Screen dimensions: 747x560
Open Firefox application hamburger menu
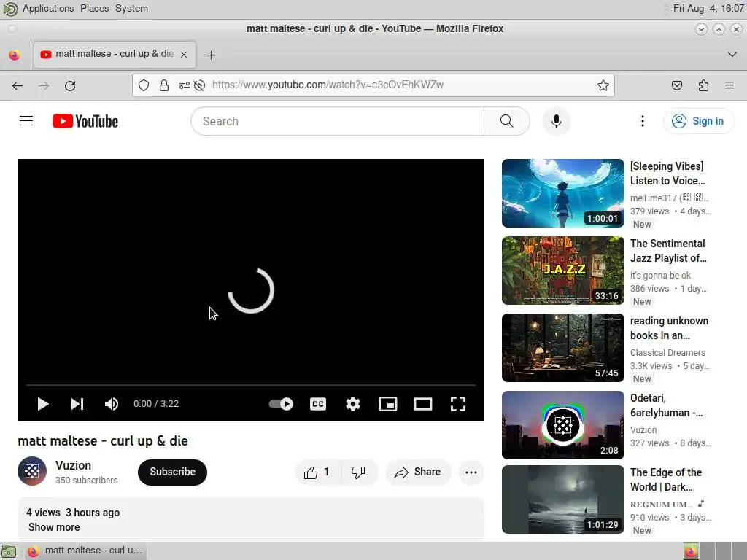point(729,86)
